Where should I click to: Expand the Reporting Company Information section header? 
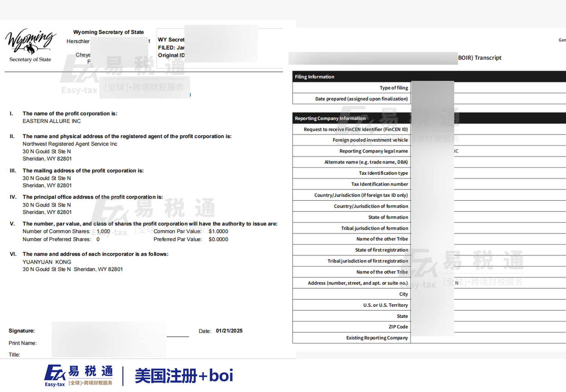pos(330,118)
